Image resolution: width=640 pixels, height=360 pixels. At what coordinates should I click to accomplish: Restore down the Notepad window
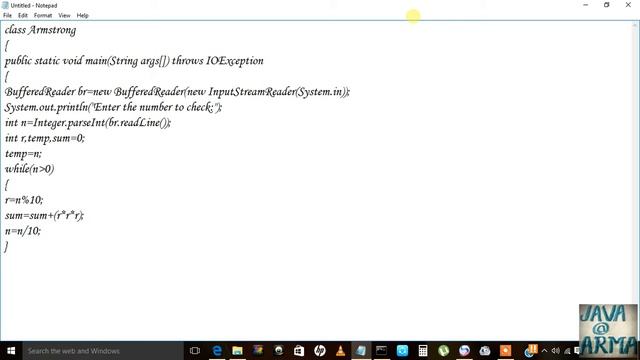[x=607, y=5]
